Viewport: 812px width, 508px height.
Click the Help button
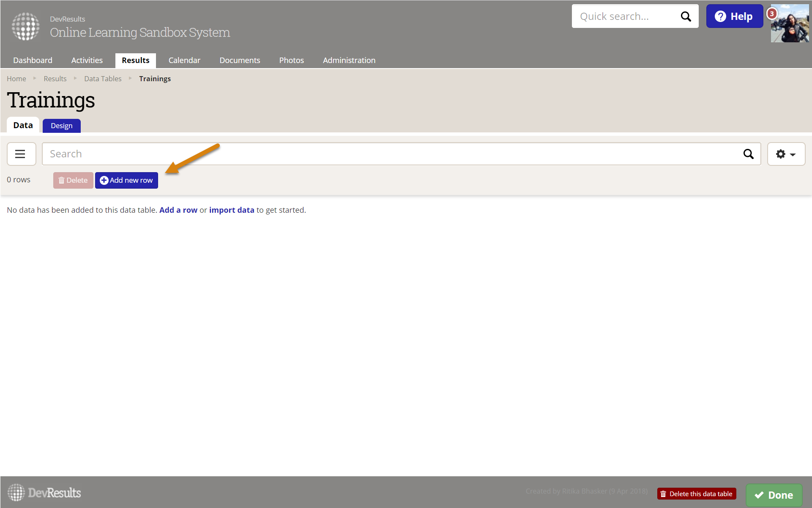coord(734,16)
